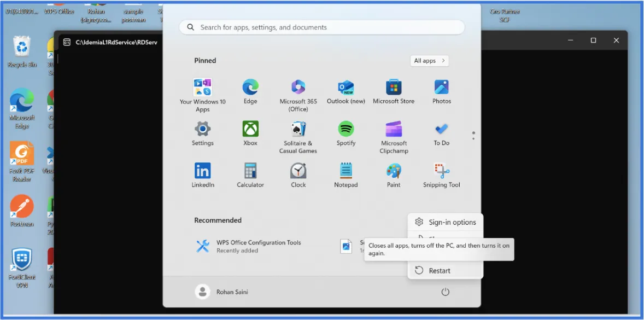Open WPS Office Configuration Tools recommendation

[x=249, y=246]
